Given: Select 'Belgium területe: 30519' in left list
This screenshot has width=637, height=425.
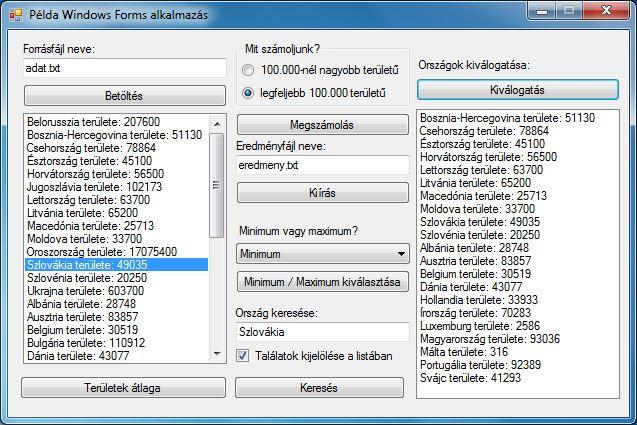Looking at the screenshot, I should point(117,330).
